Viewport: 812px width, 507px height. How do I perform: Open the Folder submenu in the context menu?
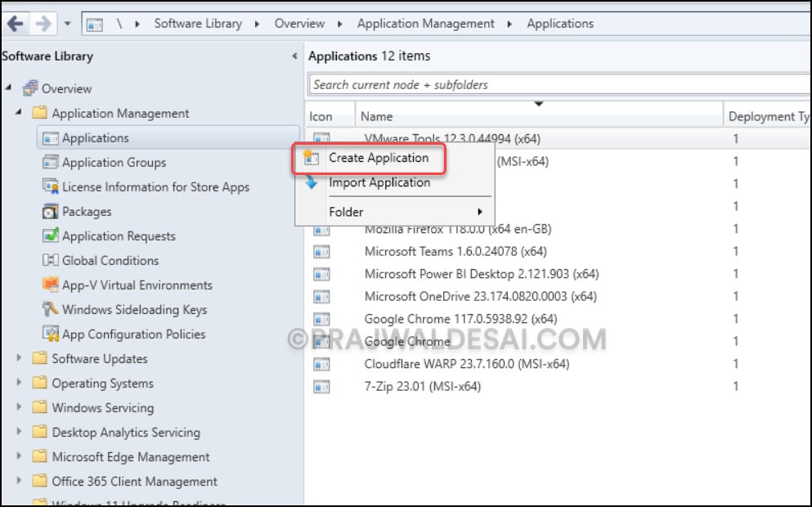coord(394,212)
